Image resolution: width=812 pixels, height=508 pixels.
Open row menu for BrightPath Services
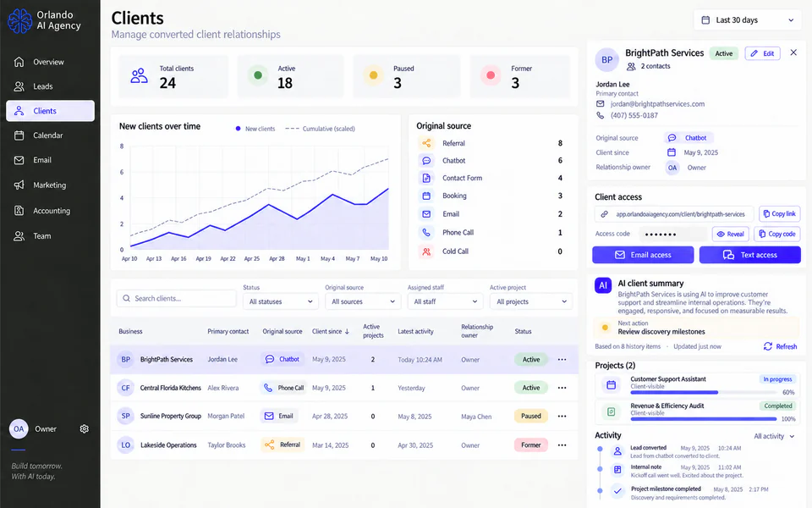click(x=562, y=359)
